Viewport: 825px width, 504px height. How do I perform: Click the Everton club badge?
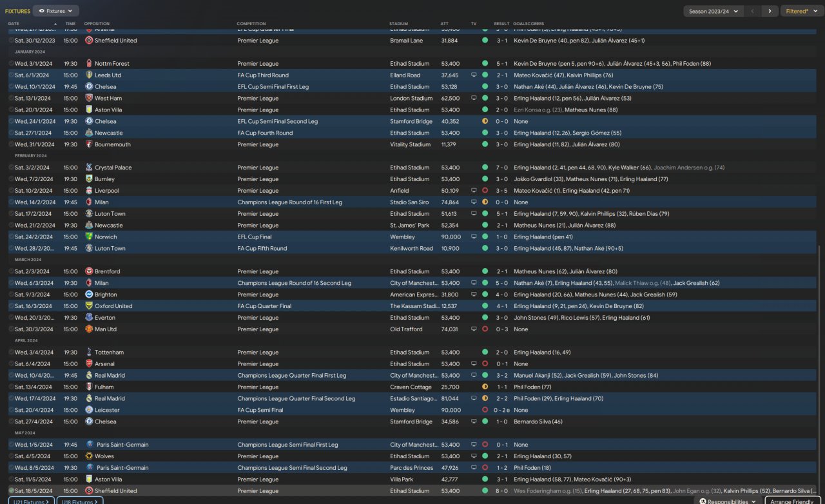[89, 318]
